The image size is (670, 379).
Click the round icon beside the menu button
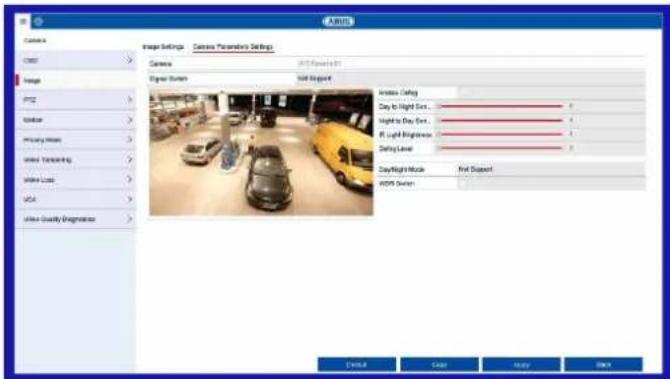[x=38, y=21]
